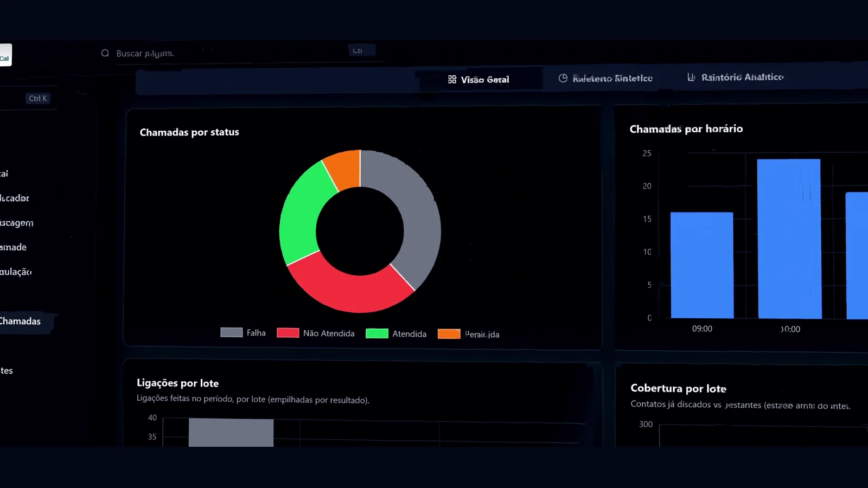
Task: Toggle the gray Falha legend swatch
Action: [232, 332]
